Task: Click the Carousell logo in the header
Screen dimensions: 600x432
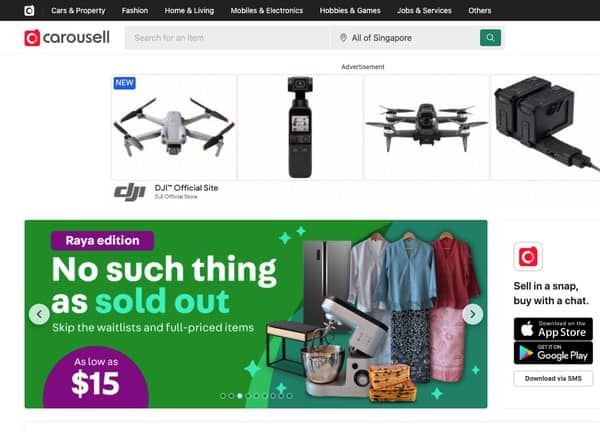Action: [x=67, y=37]
